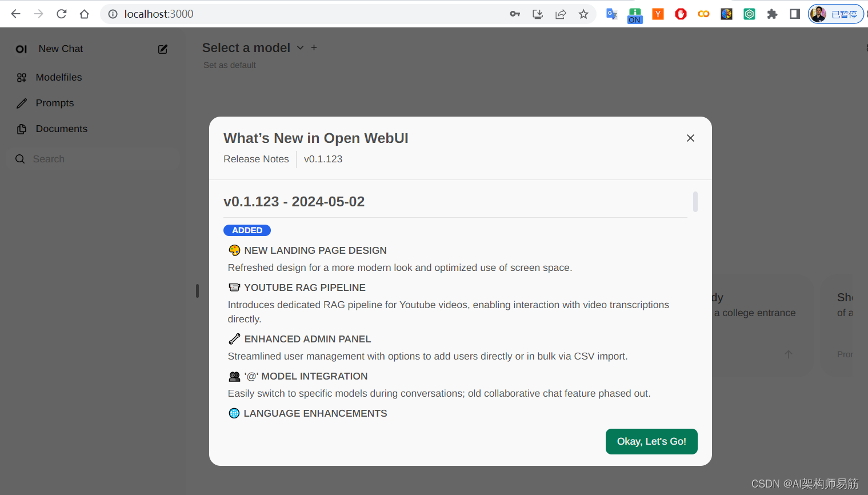
Task: Click the colorful square extension icon
Action: tap(726, 14)
